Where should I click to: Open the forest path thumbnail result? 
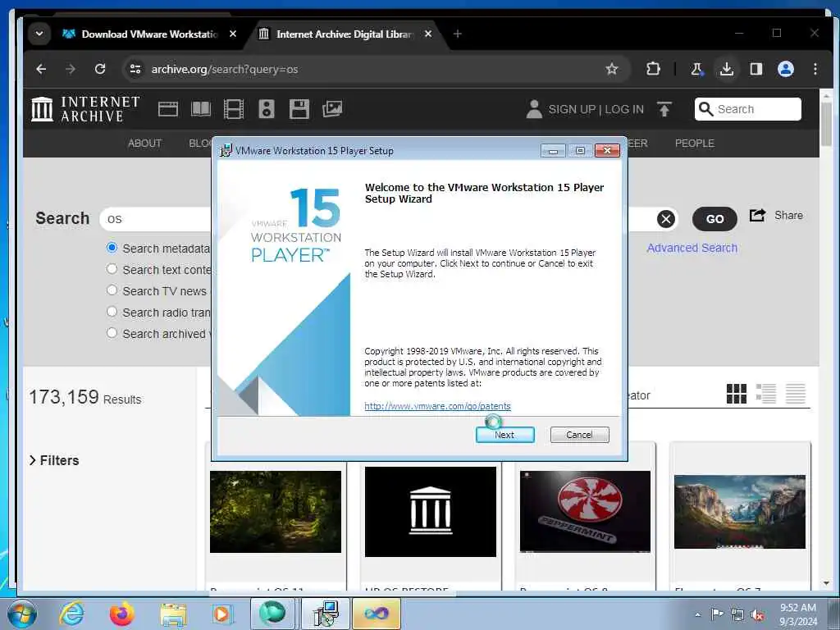pos(276,512)
